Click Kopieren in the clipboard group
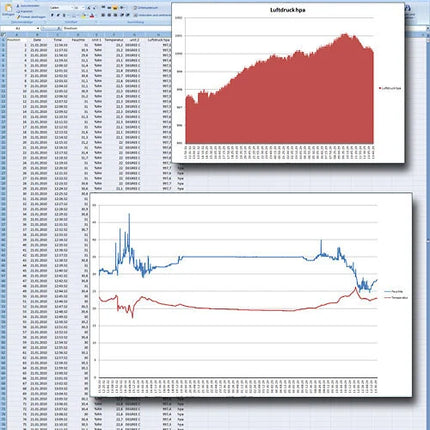Image resolution: width=430 pixels, height=430 pixels. point(24,11)
